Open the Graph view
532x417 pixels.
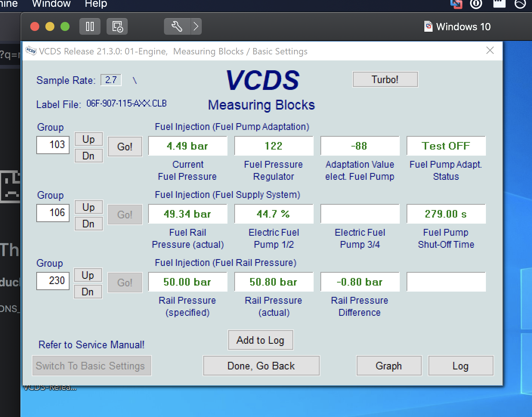point(389,366)
